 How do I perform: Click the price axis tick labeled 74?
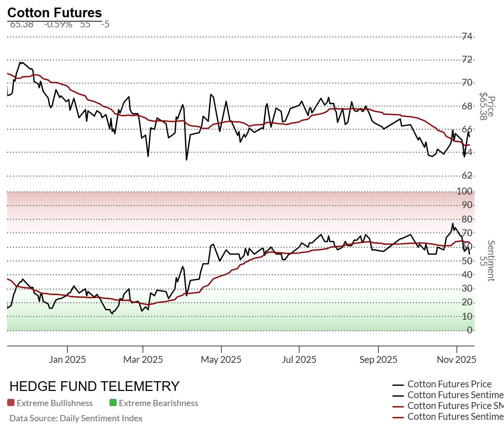click(x=467, y=36)
